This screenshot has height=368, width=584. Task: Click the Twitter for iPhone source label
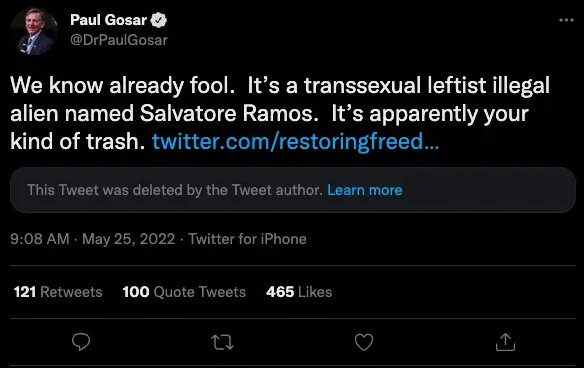tap(247, 239)
